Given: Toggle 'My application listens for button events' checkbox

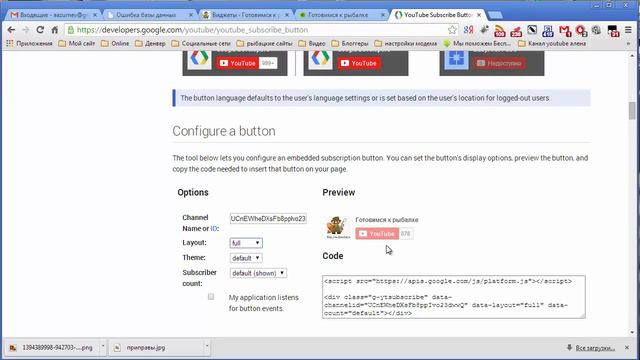Looking at the screenshot, I should coord(211,297).
